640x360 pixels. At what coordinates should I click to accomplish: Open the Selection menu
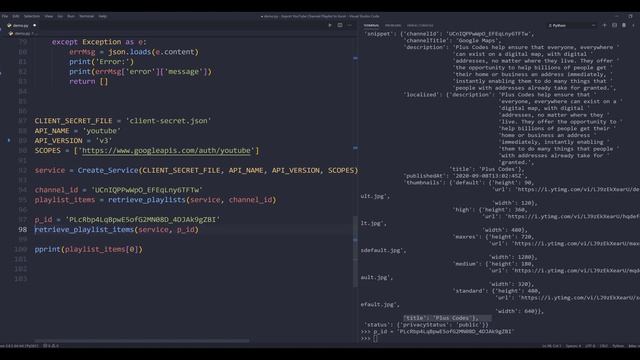[x=32, y=16]
